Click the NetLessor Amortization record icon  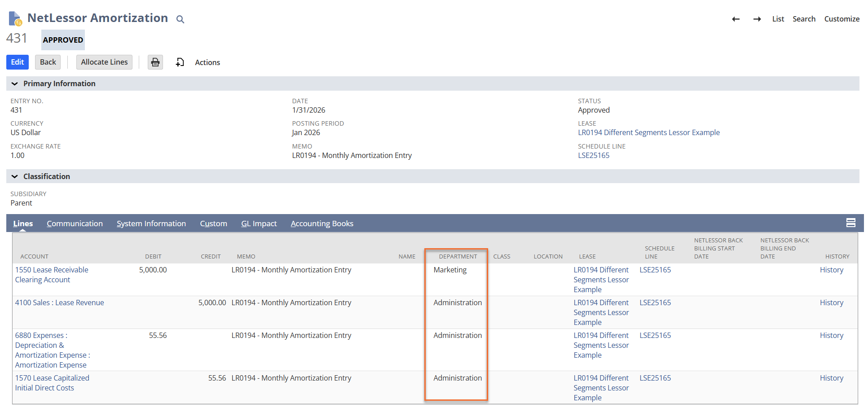coord(15,18)
